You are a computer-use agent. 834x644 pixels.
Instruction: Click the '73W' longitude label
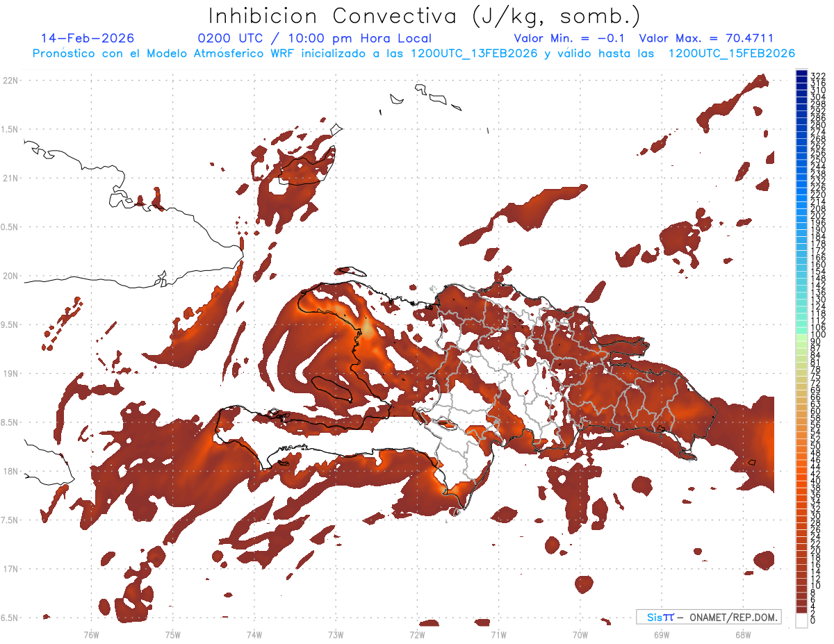pyautogui.click(x=336, y=634)
